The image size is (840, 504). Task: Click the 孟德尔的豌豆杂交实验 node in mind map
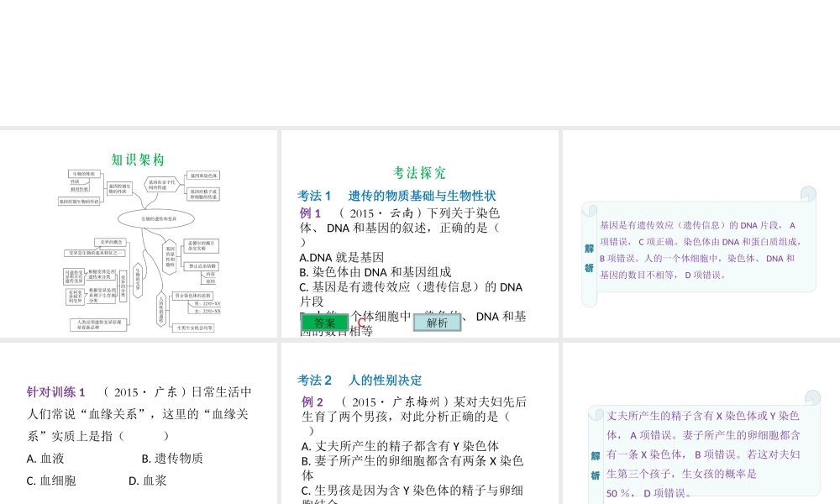tap(202, 246)
